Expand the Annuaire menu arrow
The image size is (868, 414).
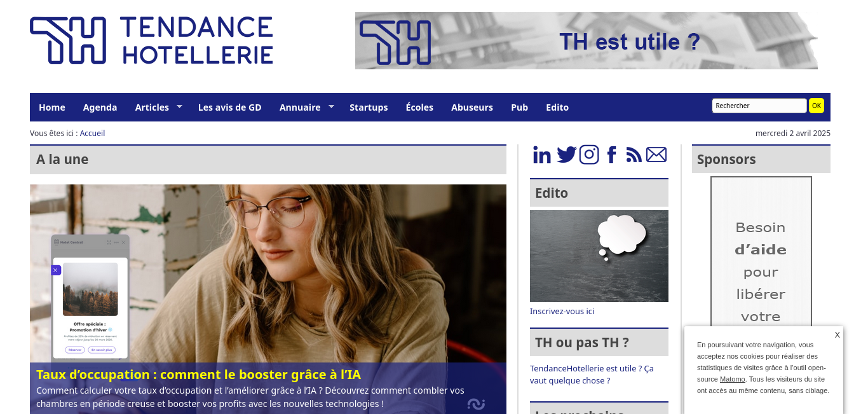(331, 106)
